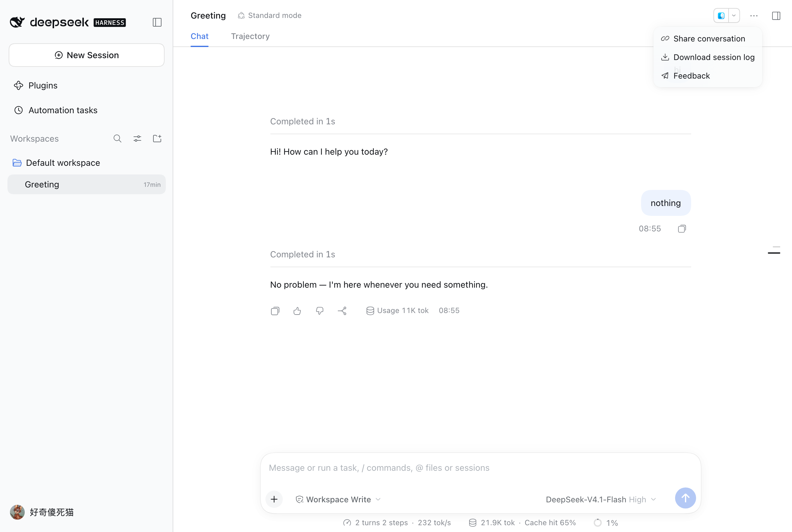Screen dimensions: 792x532
Task: Search workspaces with magnifier icon
Action: point(118,139)
